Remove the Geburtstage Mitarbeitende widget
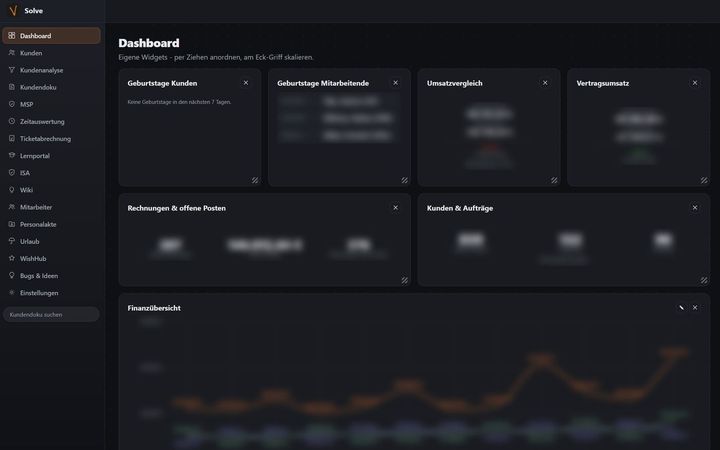The image size is (720, 450). pos(396,83)
